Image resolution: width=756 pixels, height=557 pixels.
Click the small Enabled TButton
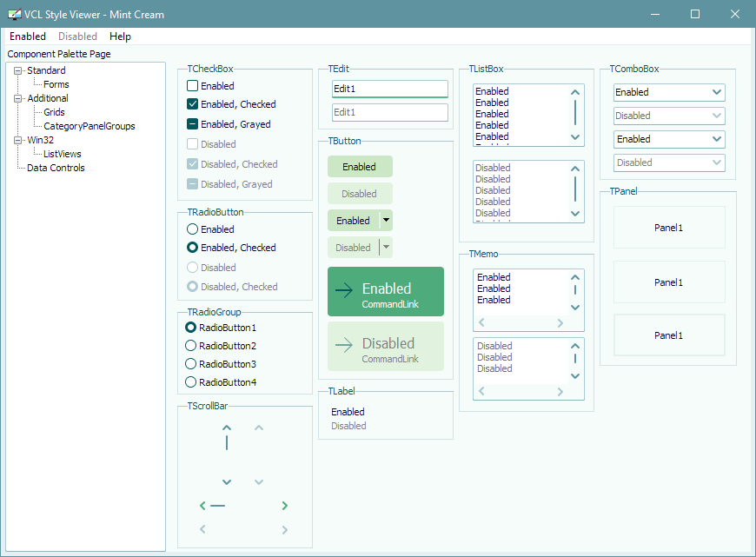360,167
